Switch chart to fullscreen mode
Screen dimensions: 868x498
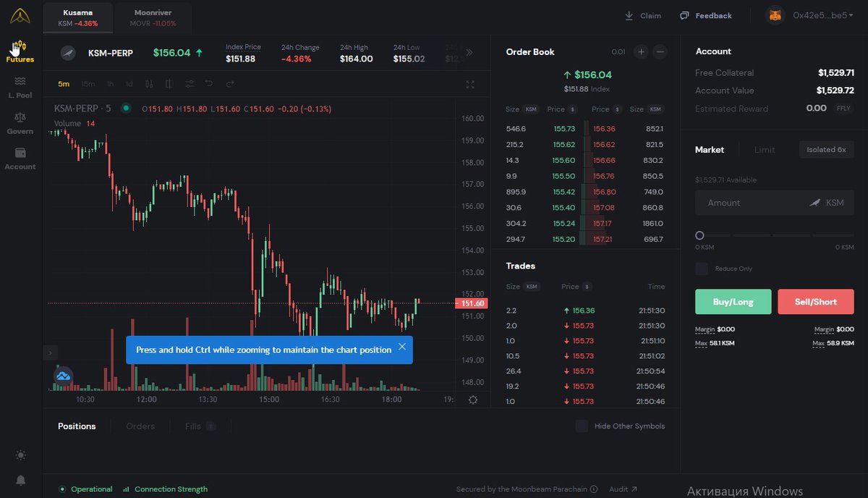click(x=470, y=85)
